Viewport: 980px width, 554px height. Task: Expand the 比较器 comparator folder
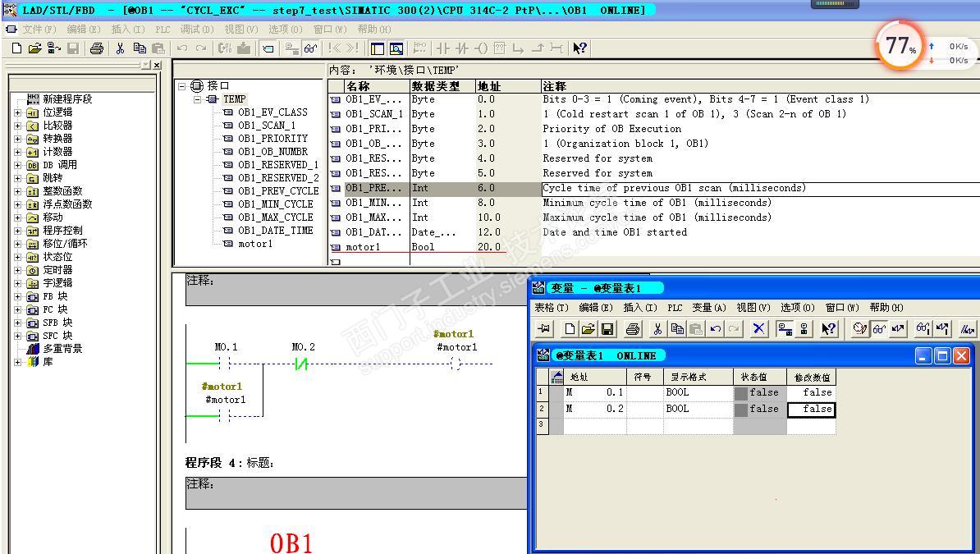tap(17, 126)
